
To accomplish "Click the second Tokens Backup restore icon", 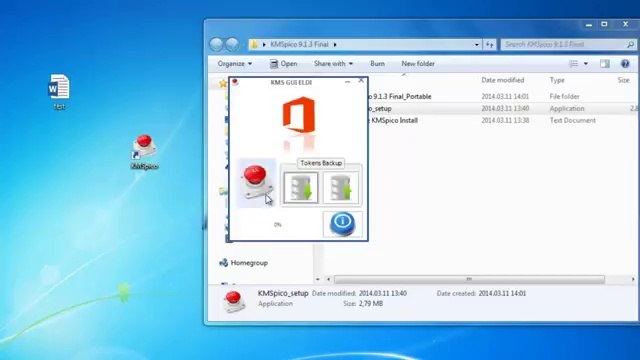I will tap(341, 188).
